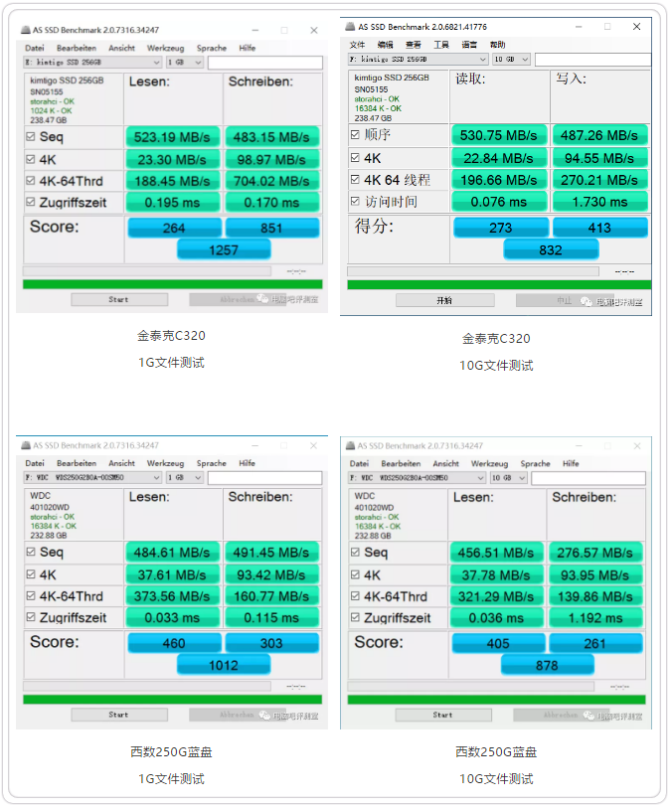Open the 工具 menu
This screenshot has width=672, height=809.
click(x=441, y=45)
